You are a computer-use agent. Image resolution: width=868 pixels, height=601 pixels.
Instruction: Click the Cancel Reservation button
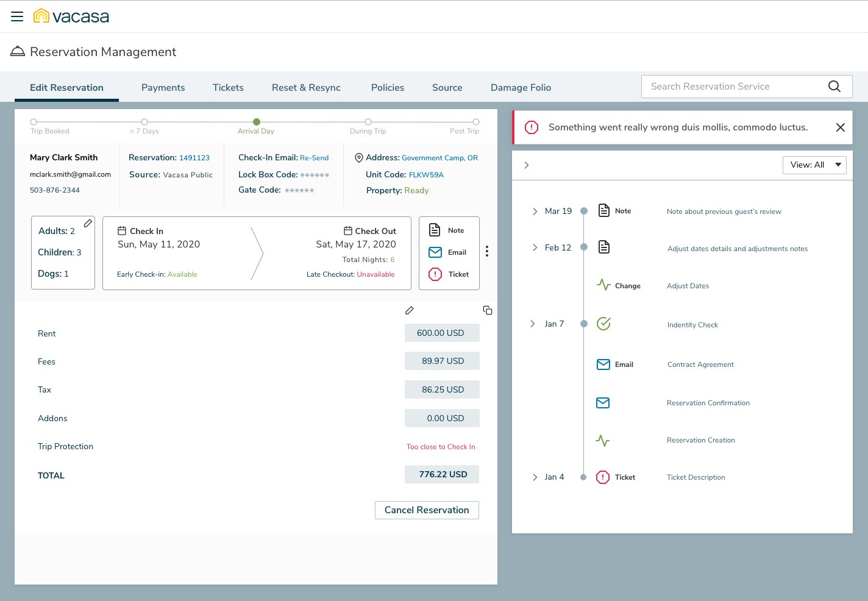pyautogui.click(x=427, y=510)
